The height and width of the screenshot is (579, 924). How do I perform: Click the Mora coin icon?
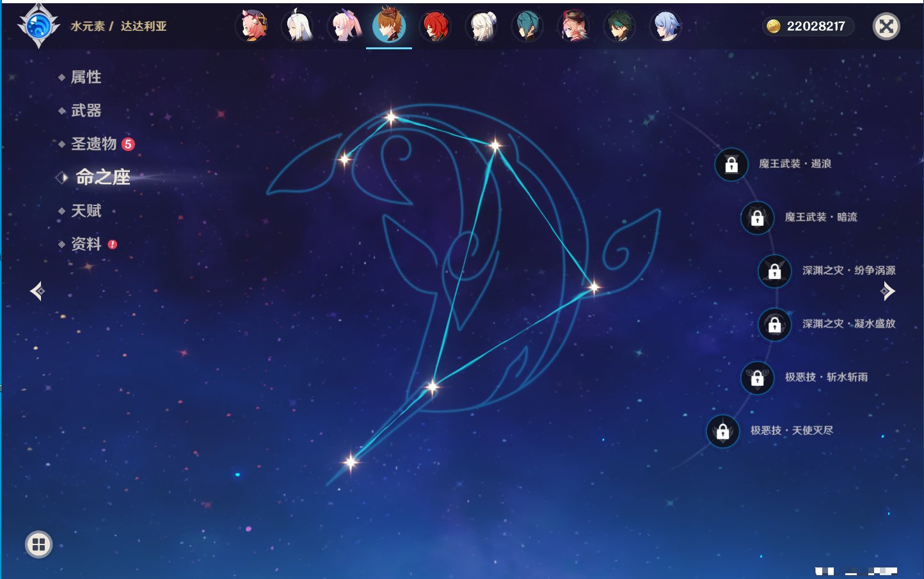point(774,26)
